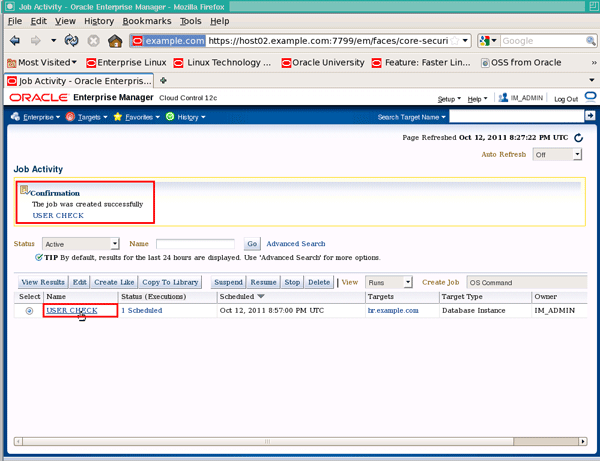Screen dimensions: 600x461
Task: Click USER CHECK link in confirmation box
Action: pos(58,215)
